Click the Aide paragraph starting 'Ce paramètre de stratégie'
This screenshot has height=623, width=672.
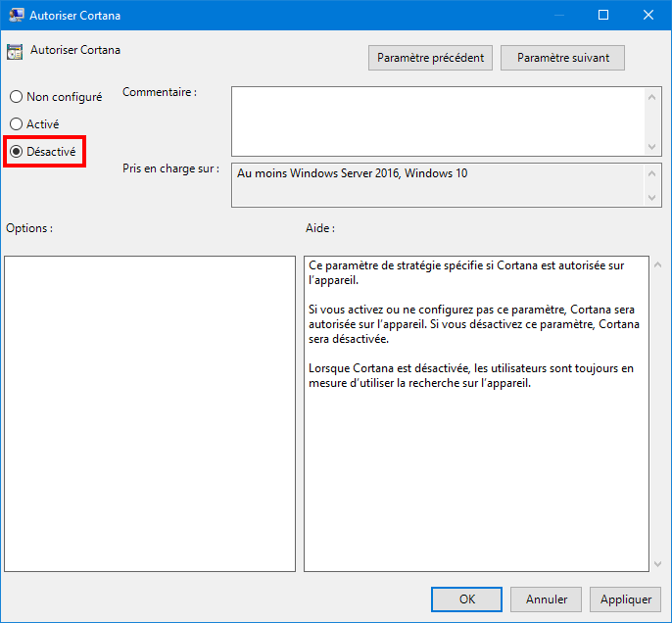point(466,272)
